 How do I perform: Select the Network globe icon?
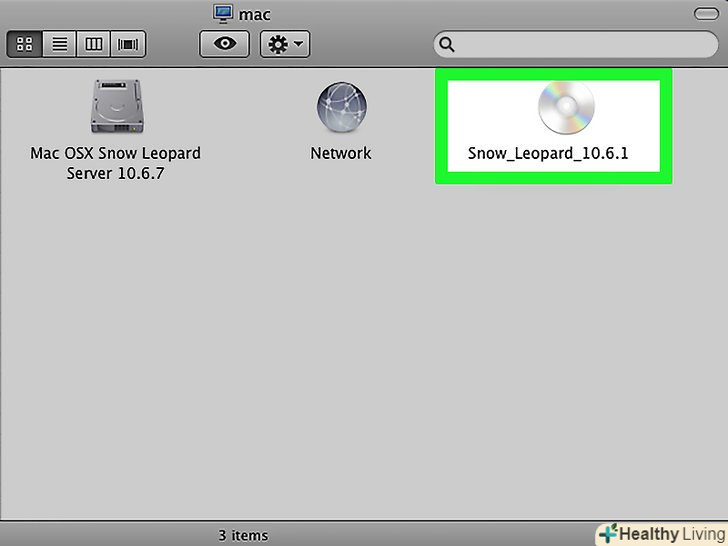pos(342,107)
